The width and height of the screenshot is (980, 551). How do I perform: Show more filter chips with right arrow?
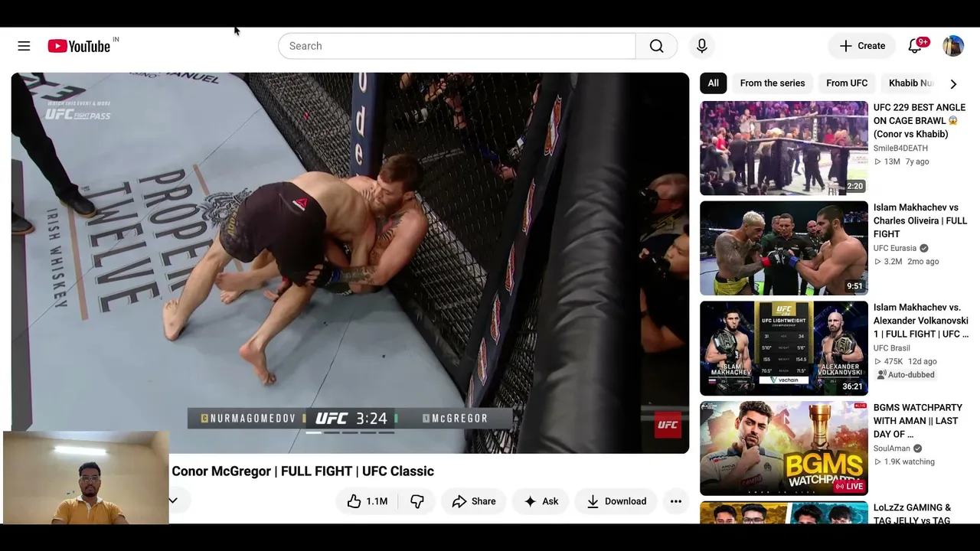[x=953, y=83]
